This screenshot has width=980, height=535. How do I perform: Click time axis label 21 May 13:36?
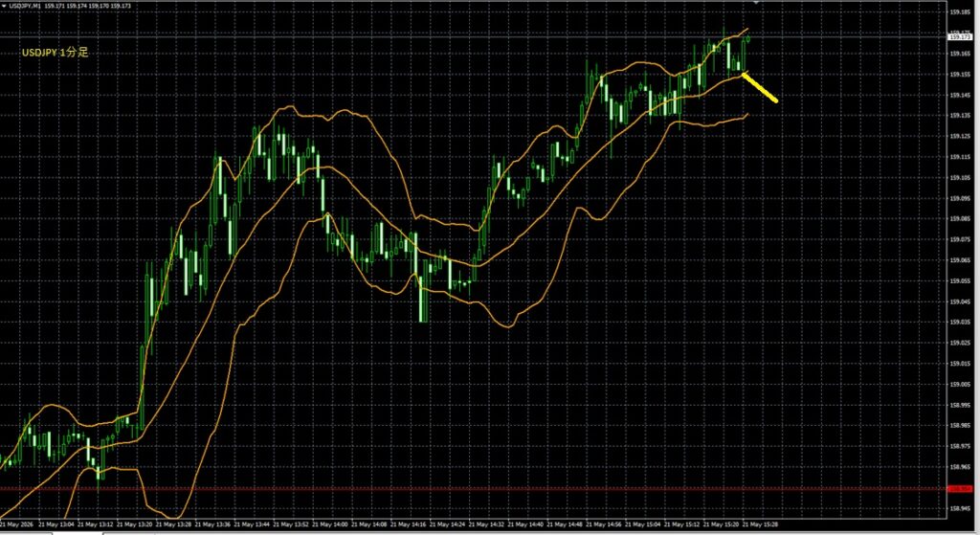coord(212,524)
